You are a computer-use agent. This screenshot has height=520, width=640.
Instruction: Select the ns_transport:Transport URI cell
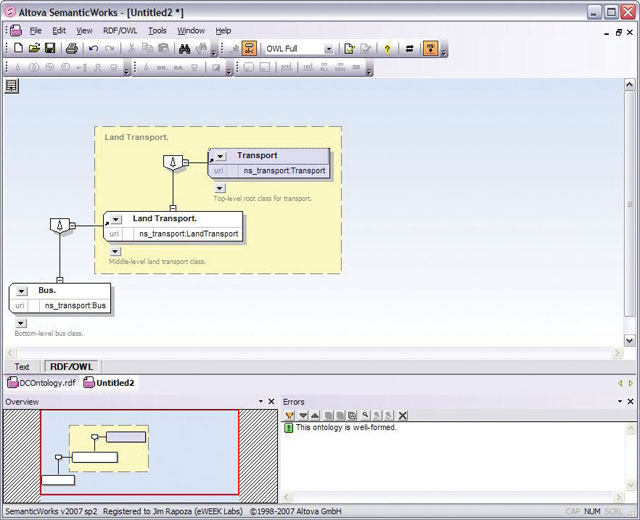284,171
